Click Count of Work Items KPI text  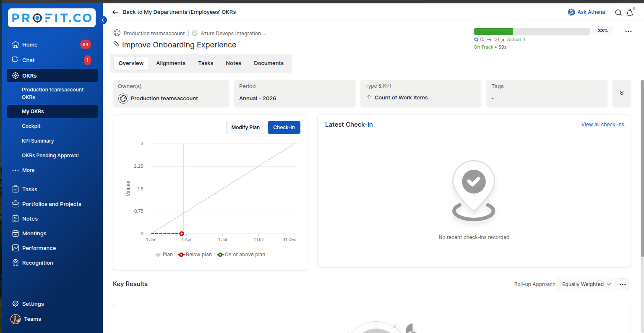point(401,98)
